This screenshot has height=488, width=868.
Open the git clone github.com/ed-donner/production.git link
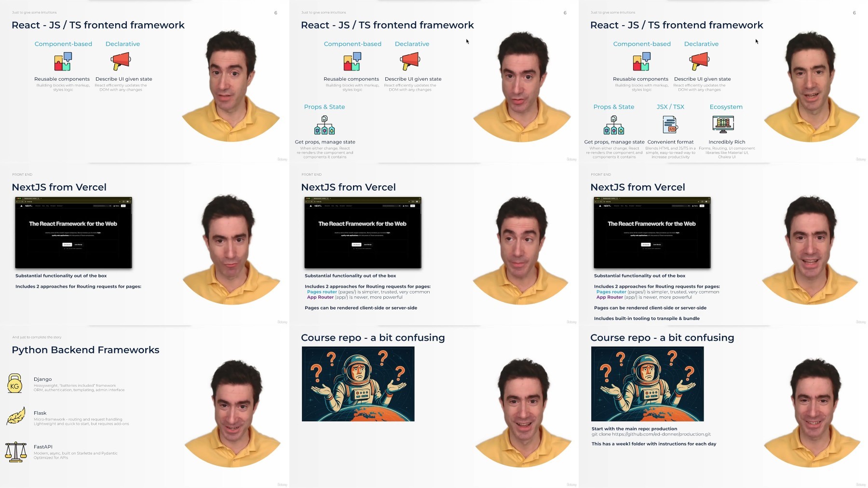[x=651, y=434]
